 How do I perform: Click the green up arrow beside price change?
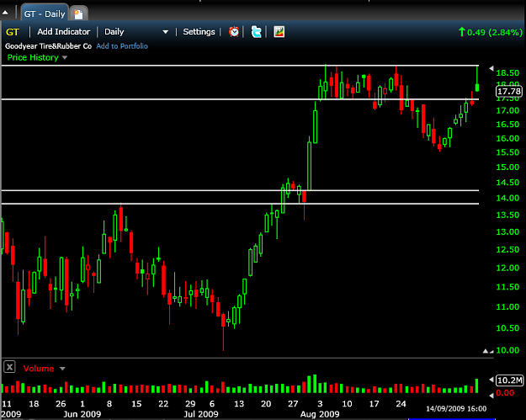[x=462, y=32]
